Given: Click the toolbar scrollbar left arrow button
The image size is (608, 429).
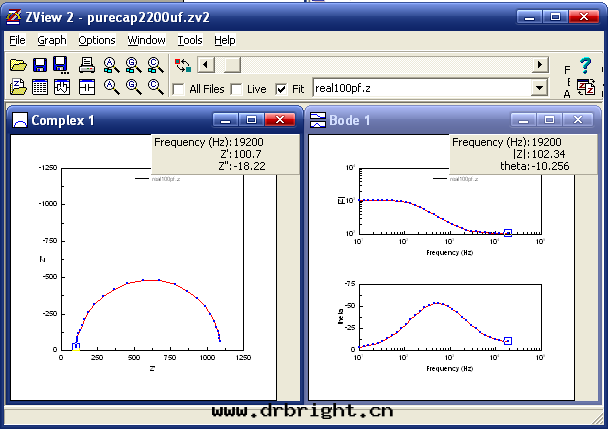Looking at the screenshot, I should [205, 65].
